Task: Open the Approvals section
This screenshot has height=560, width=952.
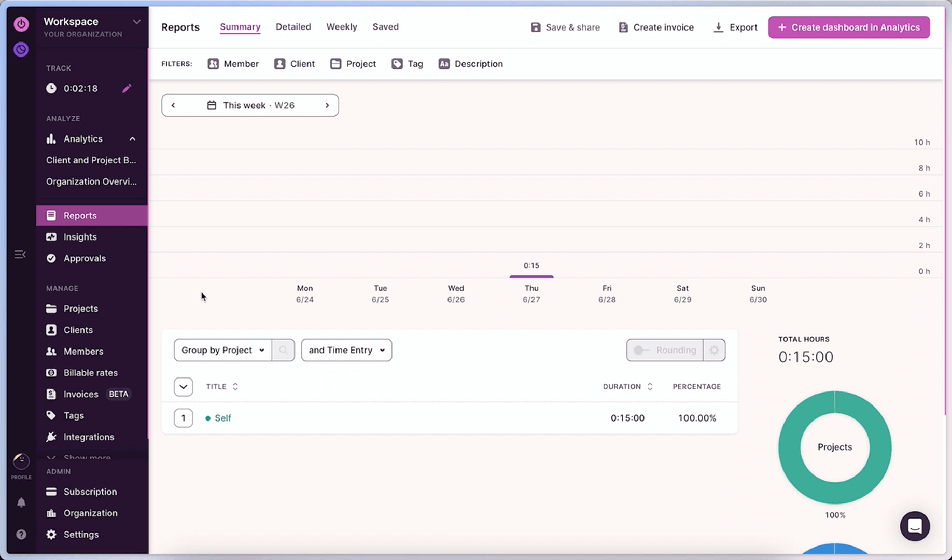Action: click(84, 258)
